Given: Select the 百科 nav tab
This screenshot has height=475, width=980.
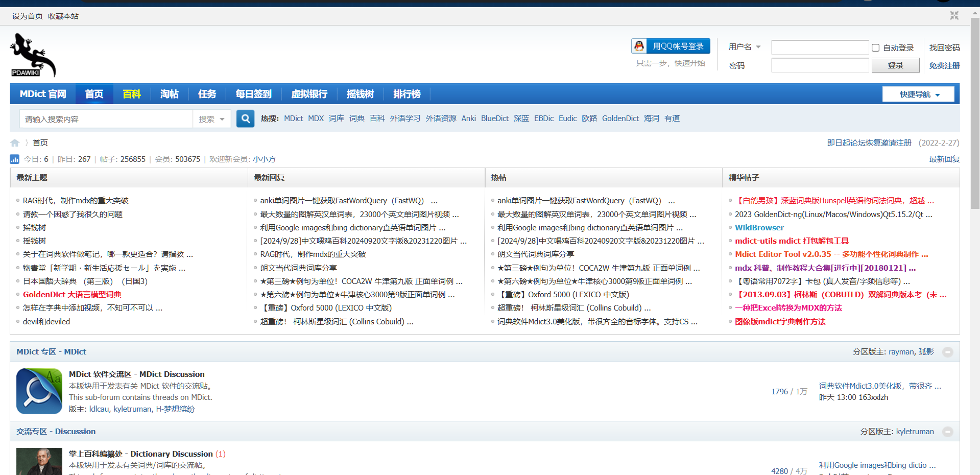Looking at the screenshot, I should [x=132, y=94].
